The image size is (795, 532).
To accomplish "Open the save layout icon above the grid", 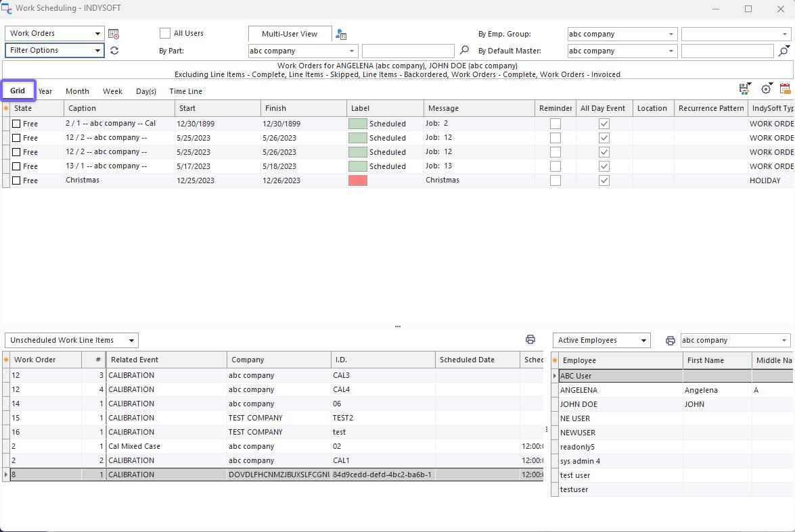I will 745,89.
